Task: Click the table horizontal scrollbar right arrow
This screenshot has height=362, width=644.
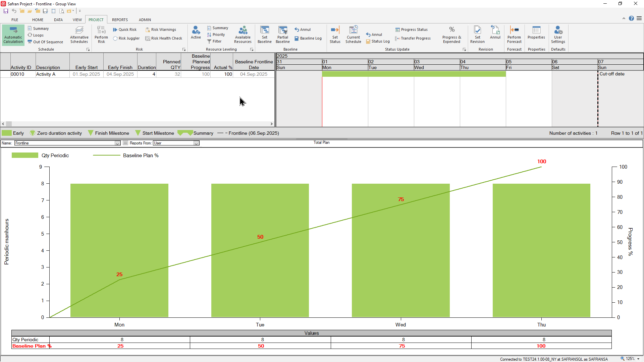Action: (272, 124)
